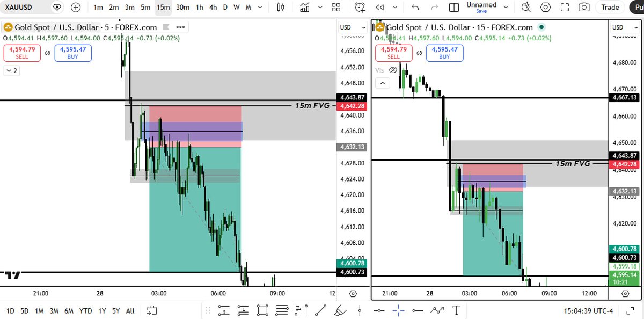Open the three-dot More menu on left chart legend
The image size is (644, 319).
click(x=180, y=27)
